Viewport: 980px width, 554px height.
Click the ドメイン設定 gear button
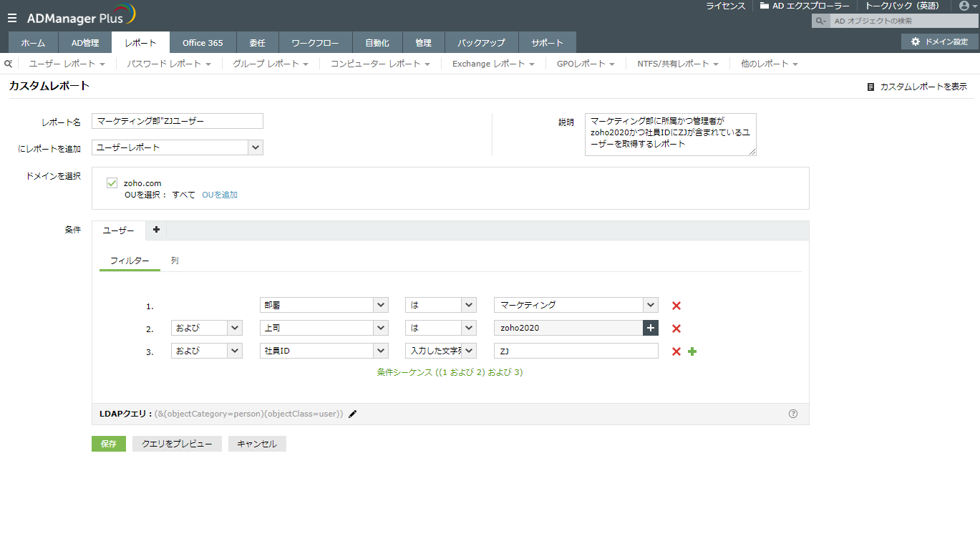click(939, 42)
